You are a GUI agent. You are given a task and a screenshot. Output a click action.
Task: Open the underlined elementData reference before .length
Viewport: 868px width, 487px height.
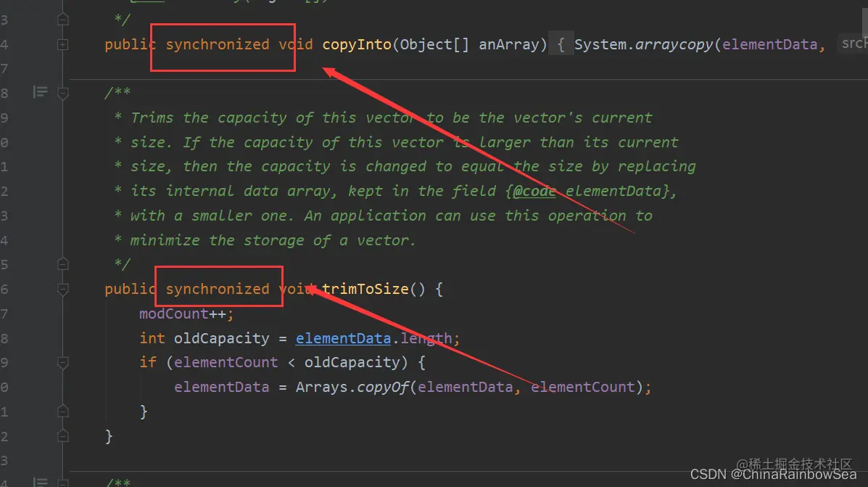point(343,338)
